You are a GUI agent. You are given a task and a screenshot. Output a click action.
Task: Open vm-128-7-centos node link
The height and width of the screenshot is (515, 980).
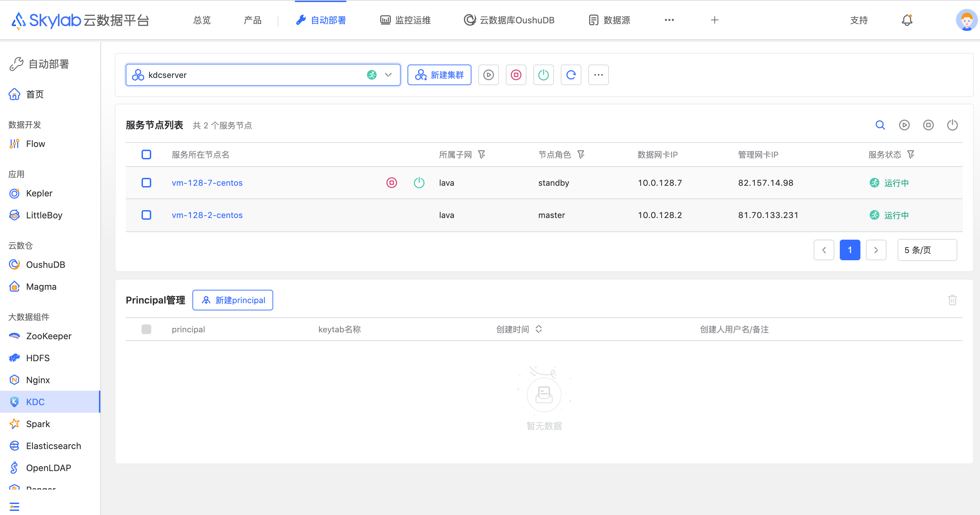click(x=207, y=183)
